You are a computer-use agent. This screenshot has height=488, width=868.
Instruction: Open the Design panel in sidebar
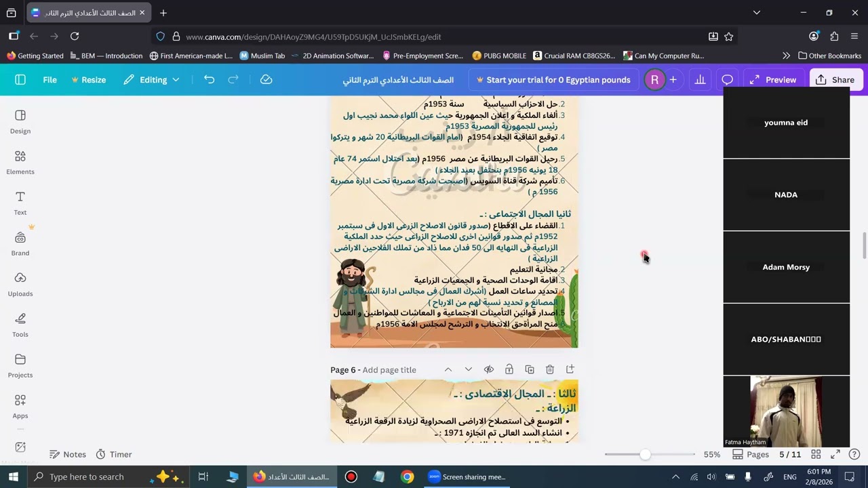(20, 122)
